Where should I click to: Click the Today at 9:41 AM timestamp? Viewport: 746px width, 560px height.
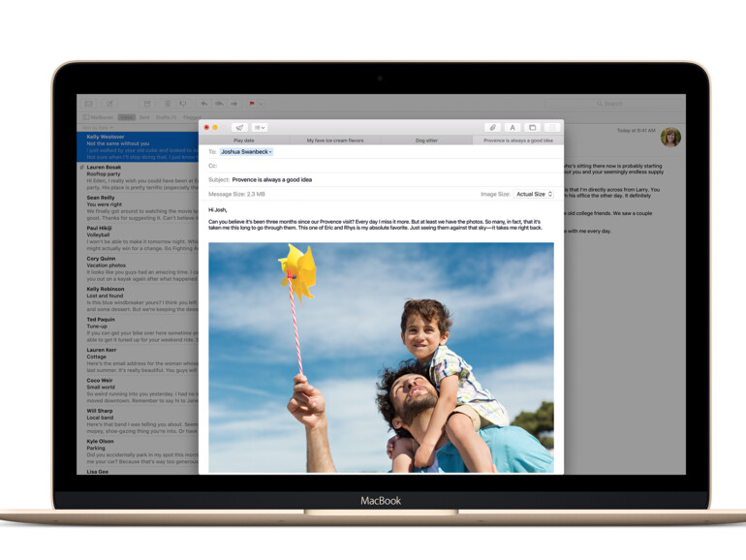pos(637,131)
